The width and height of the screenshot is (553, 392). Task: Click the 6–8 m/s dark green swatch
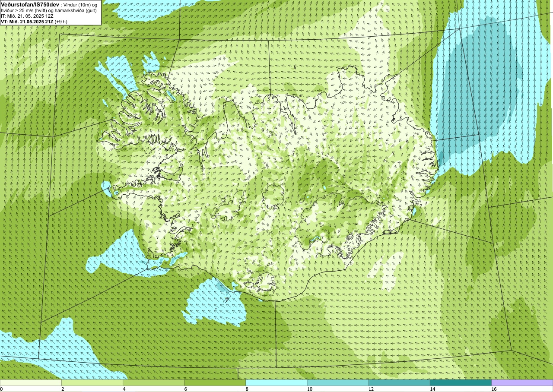coord(215,383)
